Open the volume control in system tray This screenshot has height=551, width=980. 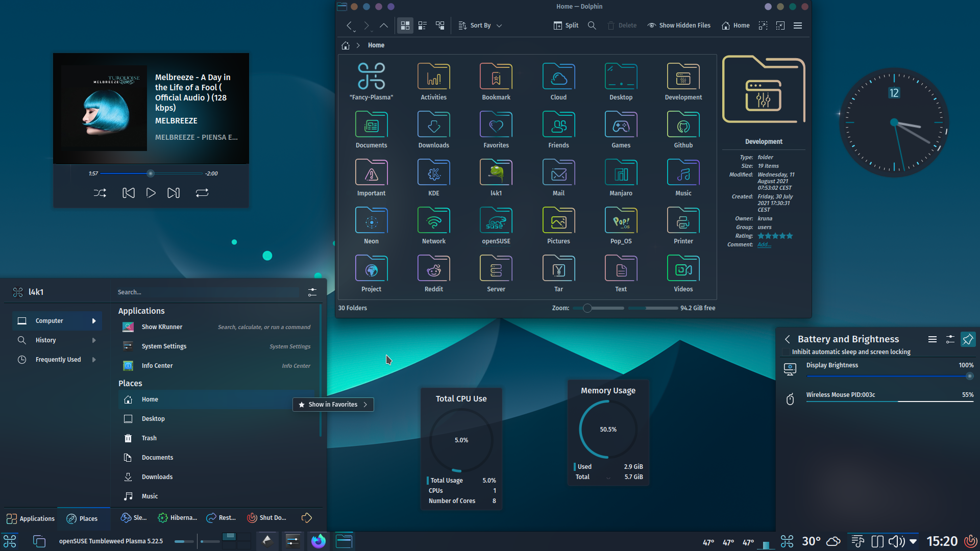[x=897, y=541]
